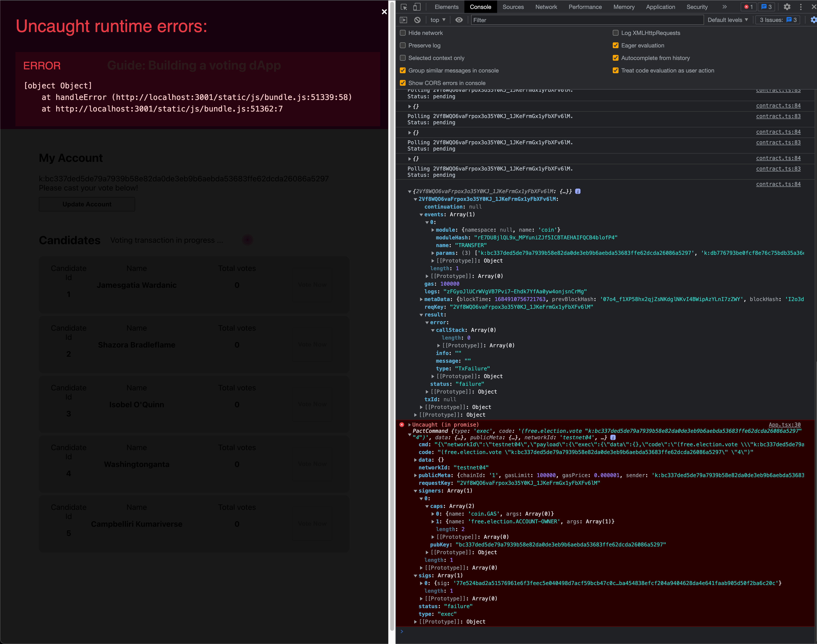This screenshot has height=644, width=817.
Task: Open the Issues counter showing 3
Action: point(777,20)
